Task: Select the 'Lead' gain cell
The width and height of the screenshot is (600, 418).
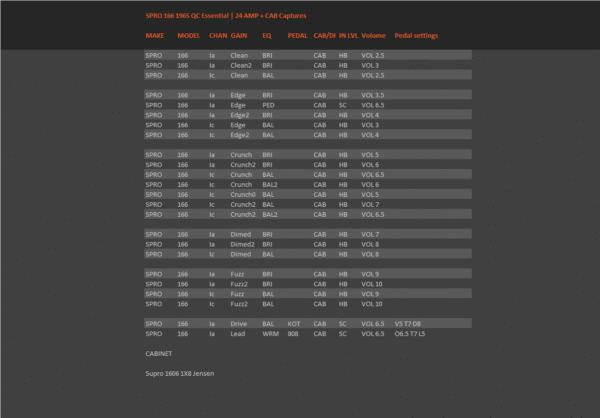Action: [238, 334]
